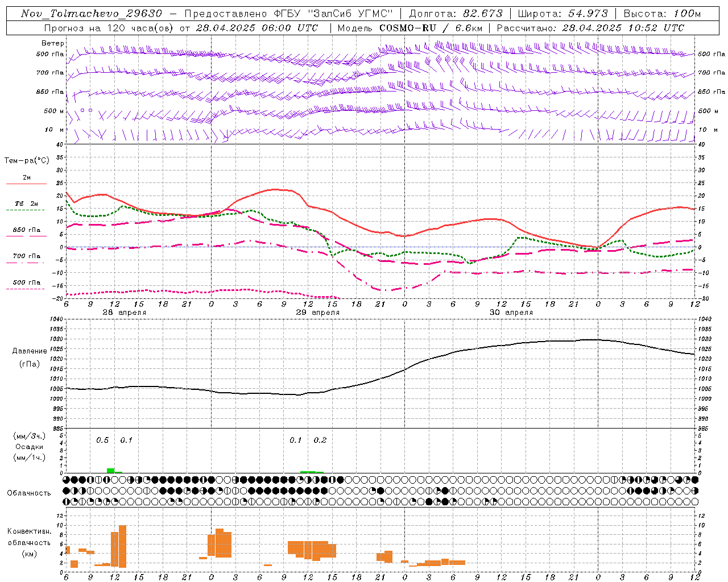Select the text Предоставлено ФГБУ "ЗапСиб УГМС"
This screenshot has width=728, height=582.
289,14
